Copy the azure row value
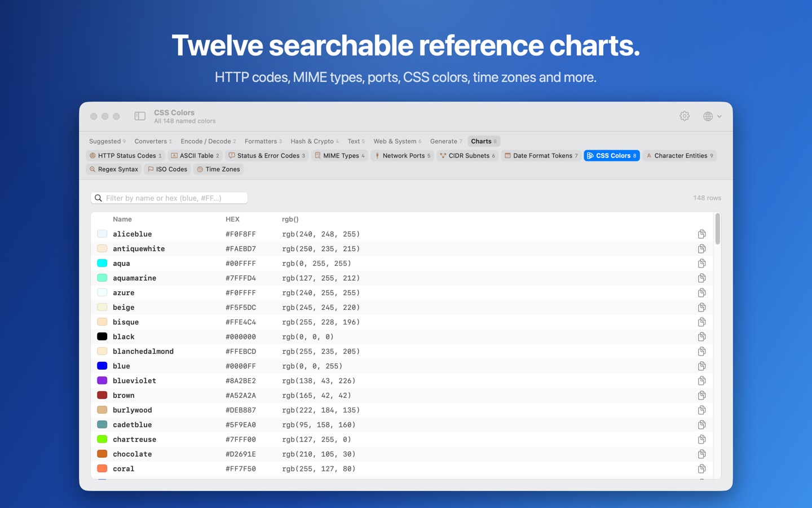 tap(701, 293)
